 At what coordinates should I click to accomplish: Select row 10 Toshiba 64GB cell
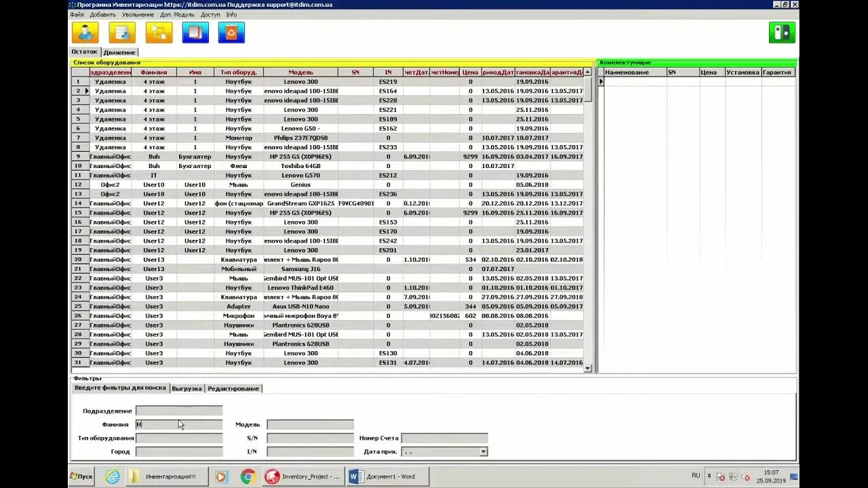click(x=300, y=166)
